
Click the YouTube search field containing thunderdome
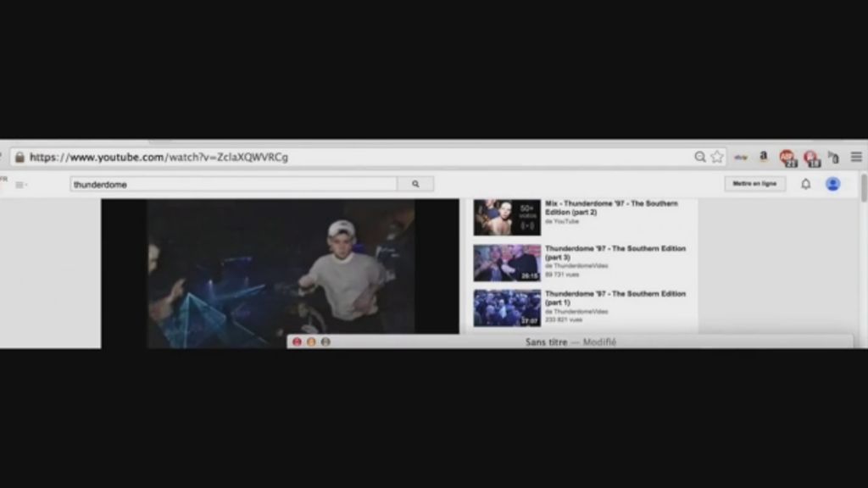click(234, 184)
